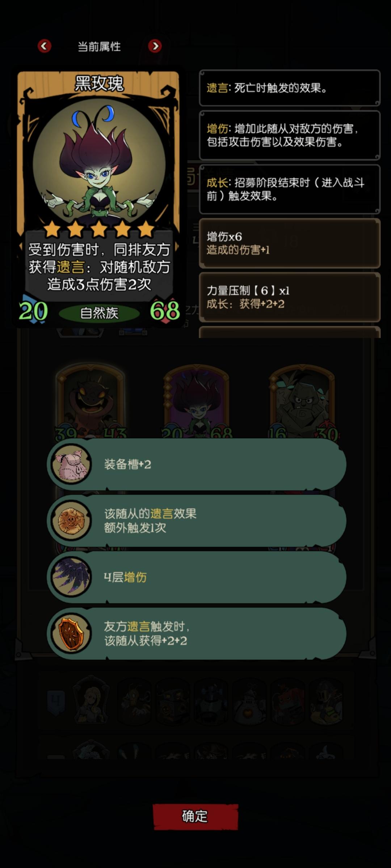Open the 友方遗言触发时 +2+2 equipment row
This screenshot has height=868, width=391.
tap(197, 634)
